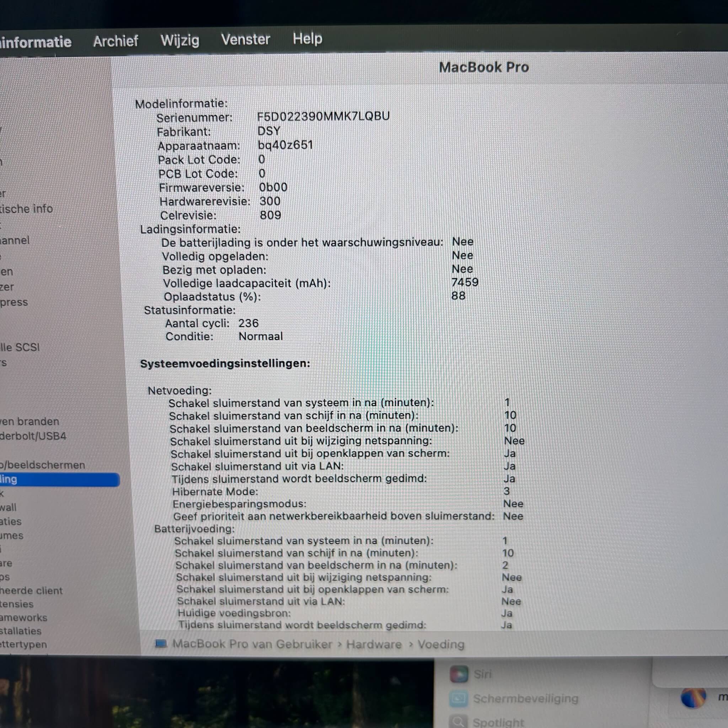Select the sidebar row ending in 'umes'
Screen dimensions: 728x728
(x=12, y=535)
